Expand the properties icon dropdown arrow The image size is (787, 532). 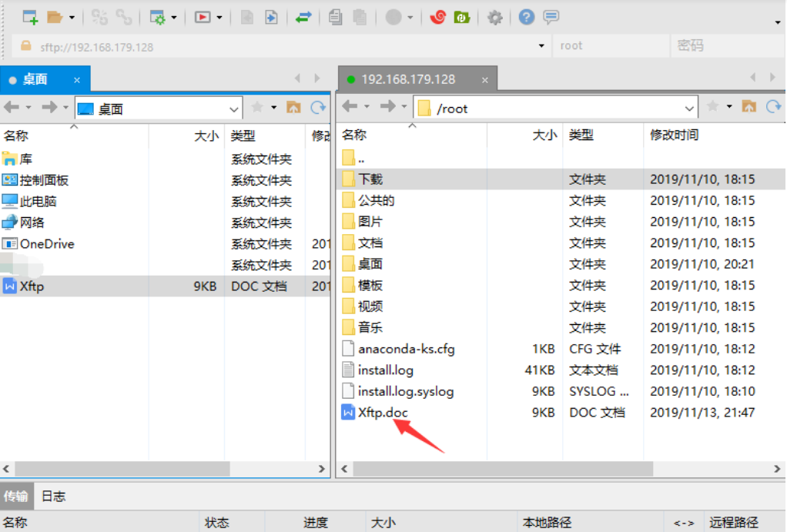tap(174, 18)
